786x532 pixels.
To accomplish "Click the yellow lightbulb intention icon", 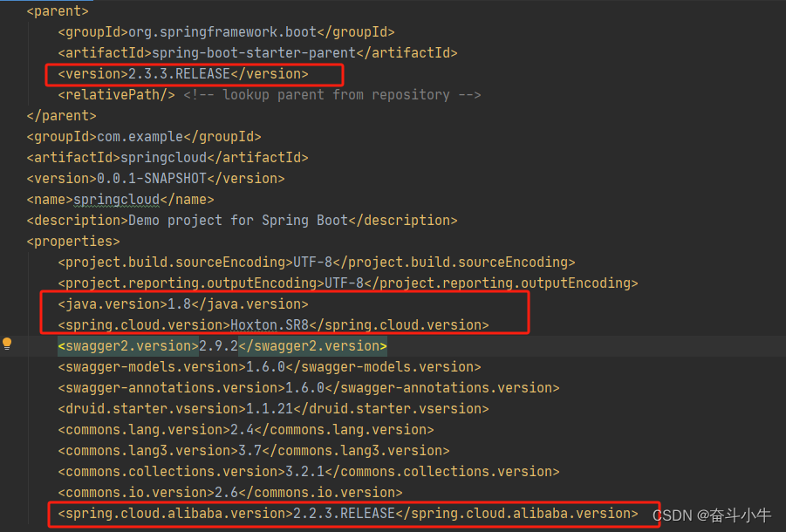I will (7, 344).
